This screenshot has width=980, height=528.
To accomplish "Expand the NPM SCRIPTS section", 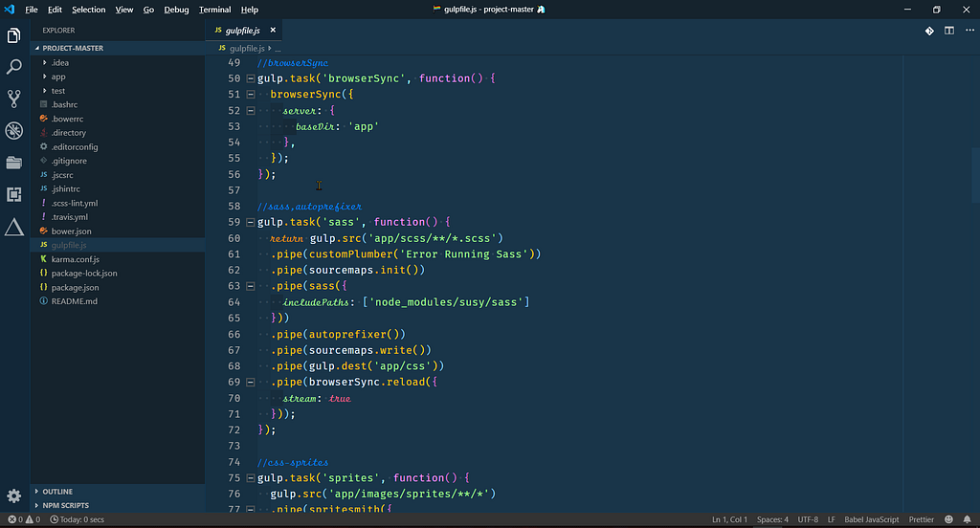I will click(x=118, y=505).
